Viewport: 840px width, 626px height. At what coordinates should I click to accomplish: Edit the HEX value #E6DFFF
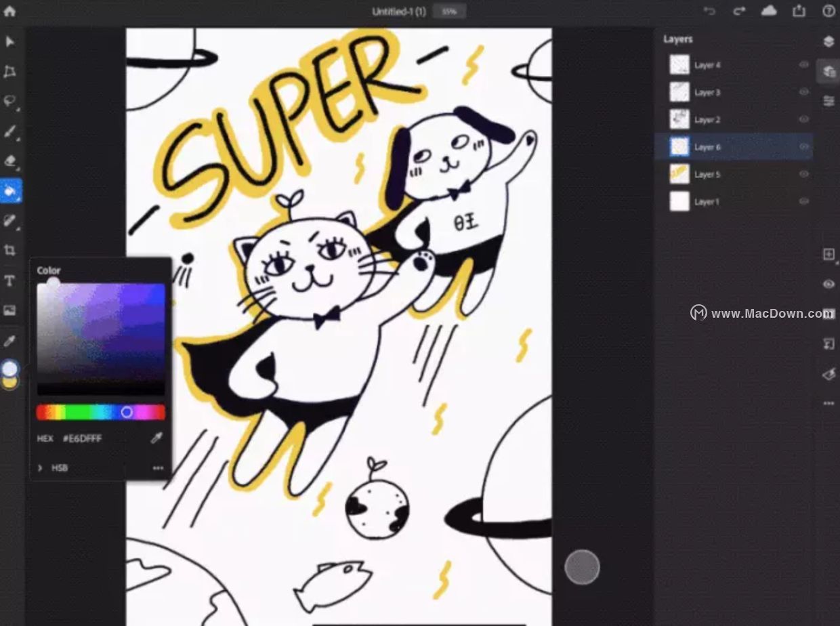point(82,438)
